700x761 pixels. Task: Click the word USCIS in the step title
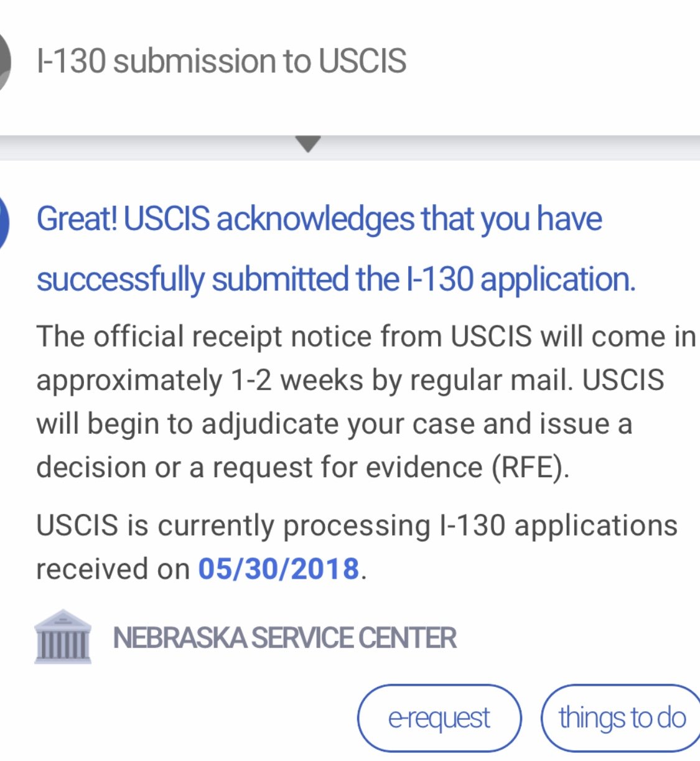[362, 61]
